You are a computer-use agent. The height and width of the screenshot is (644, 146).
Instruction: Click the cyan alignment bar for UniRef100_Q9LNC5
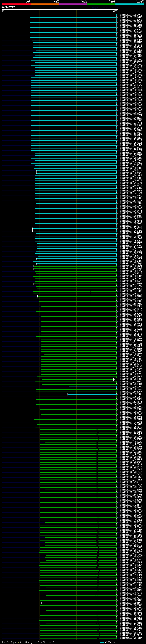click(x=74, y=15)
